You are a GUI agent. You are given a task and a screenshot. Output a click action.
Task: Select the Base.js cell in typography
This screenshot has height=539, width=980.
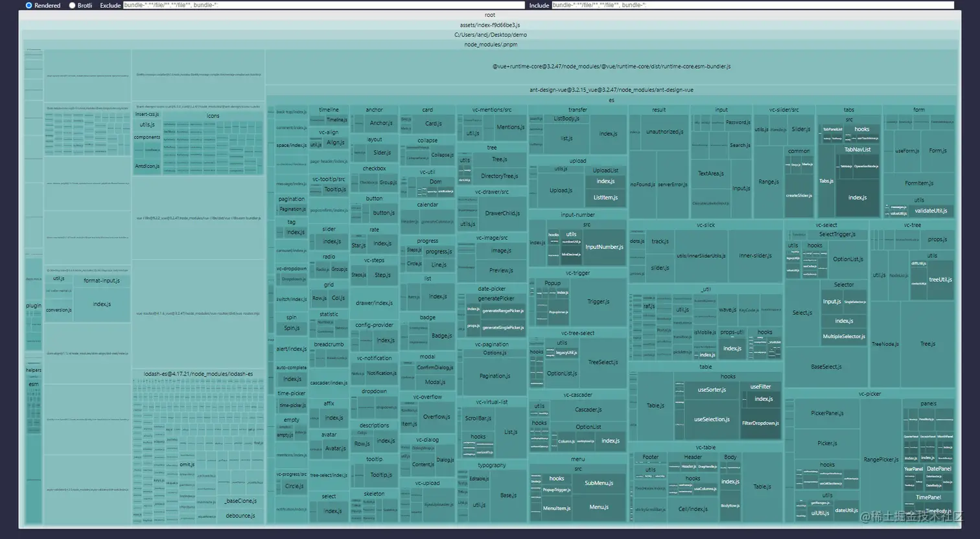[508, 496]
